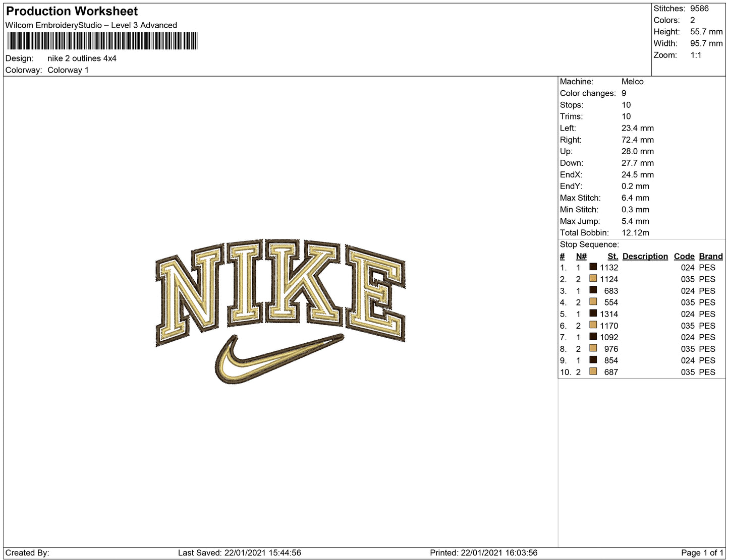
Task: Click the tan swatch beside 554 stitches
Action: pyautogui.click(x=593, y=301)
